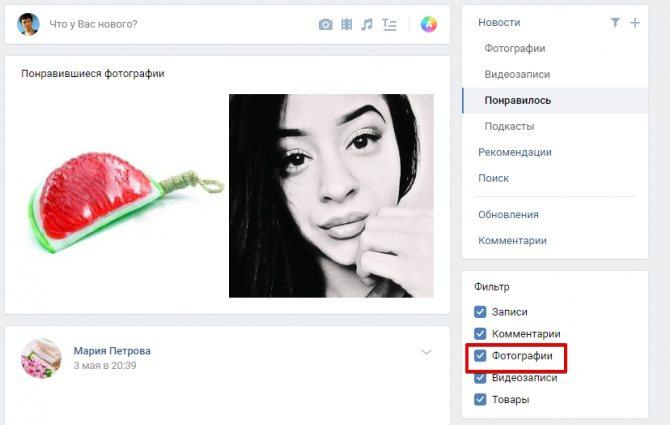Expand post options chevron for Мария Петрова
The image size is (670, 425).
[426, 352]
